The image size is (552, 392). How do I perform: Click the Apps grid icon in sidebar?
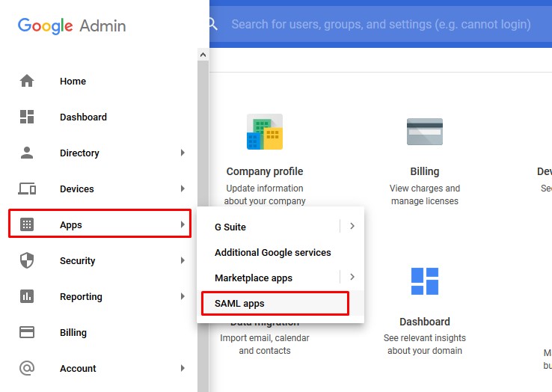pyautogui.click(x=27, y=224)
